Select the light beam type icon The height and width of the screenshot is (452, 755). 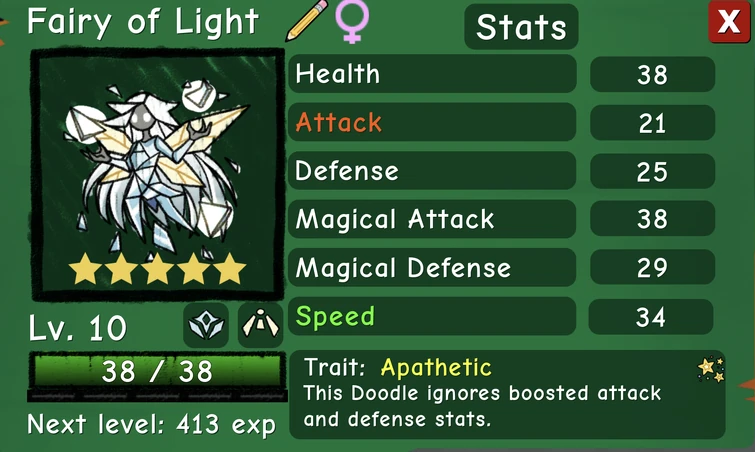(x=260, y=325)
